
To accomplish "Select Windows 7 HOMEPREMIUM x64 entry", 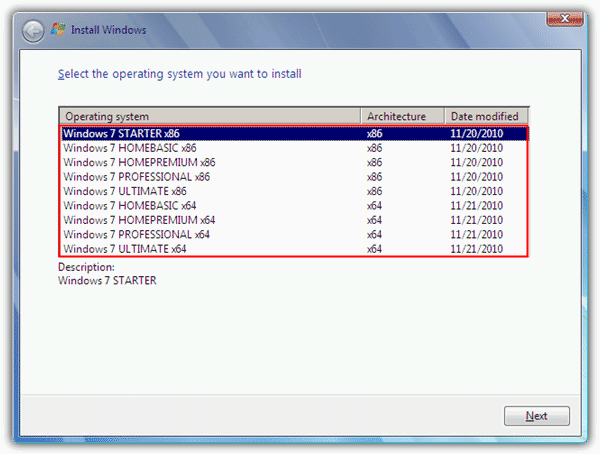I will 294,220.
